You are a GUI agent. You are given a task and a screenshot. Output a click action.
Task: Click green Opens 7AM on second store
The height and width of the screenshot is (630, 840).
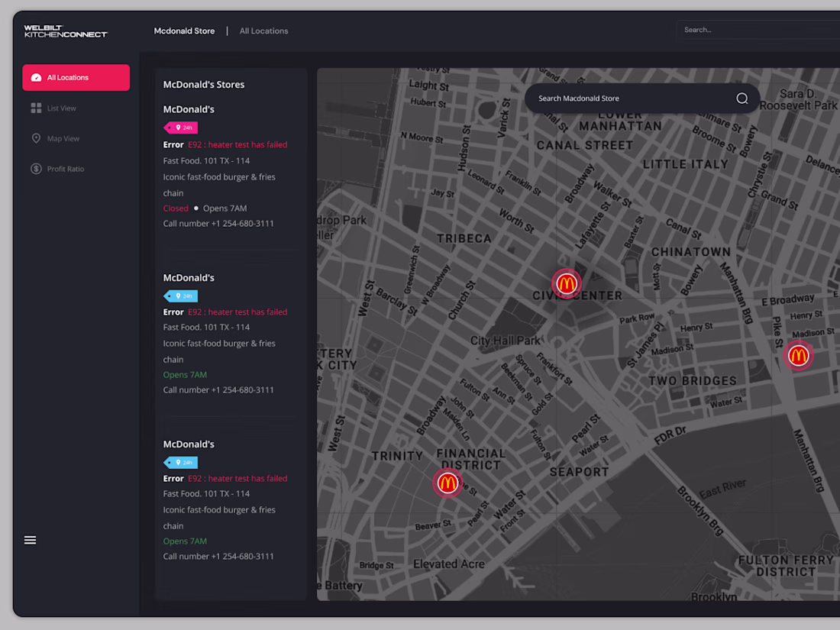(x=185, y=375)
